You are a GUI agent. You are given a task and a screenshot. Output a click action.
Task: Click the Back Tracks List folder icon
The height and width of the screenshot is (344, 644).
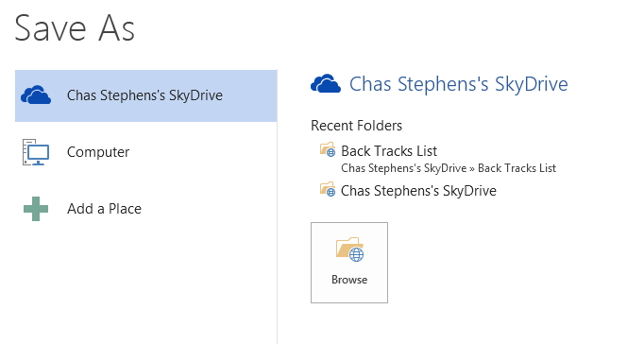coord(328,149)
